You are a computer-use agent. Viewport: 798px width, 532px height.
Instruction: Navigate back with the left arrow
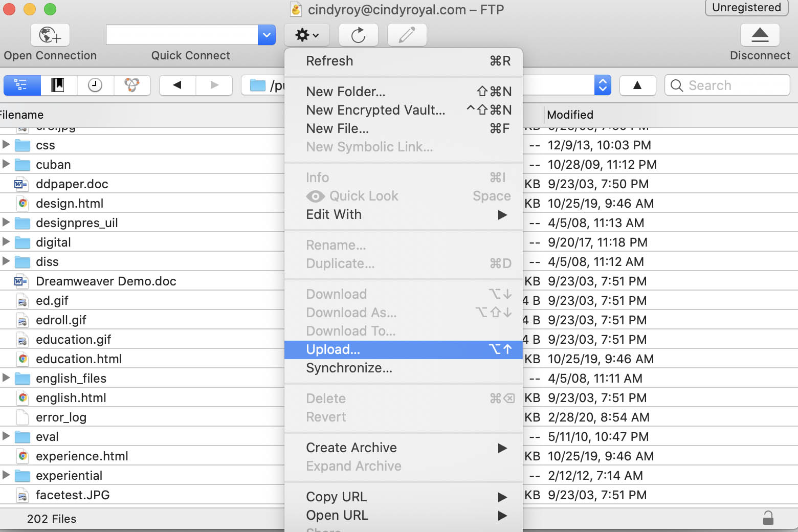pos(178,85)
